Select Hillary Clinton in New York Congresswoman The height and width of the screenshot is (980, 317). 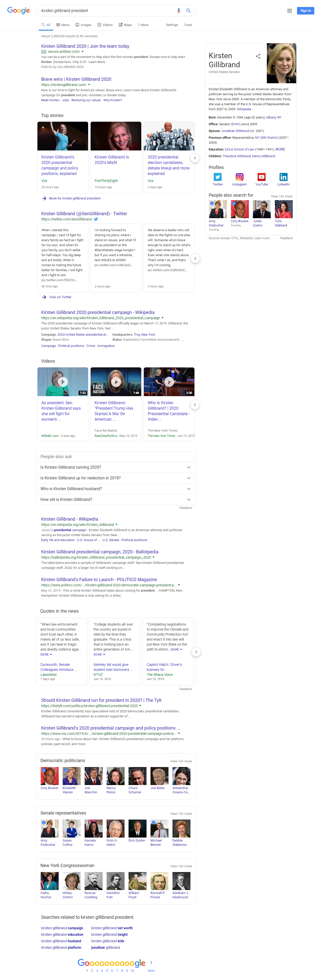(71, 881)
